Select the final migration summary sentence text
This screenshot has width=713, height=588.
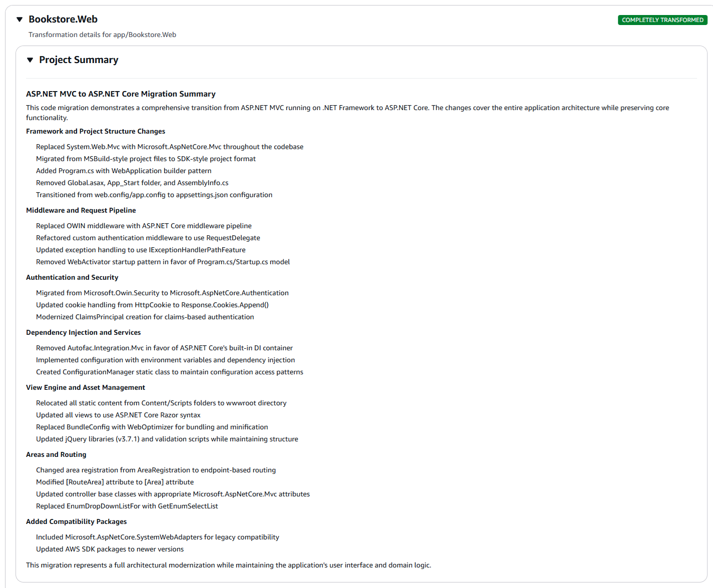coord(228,565)
